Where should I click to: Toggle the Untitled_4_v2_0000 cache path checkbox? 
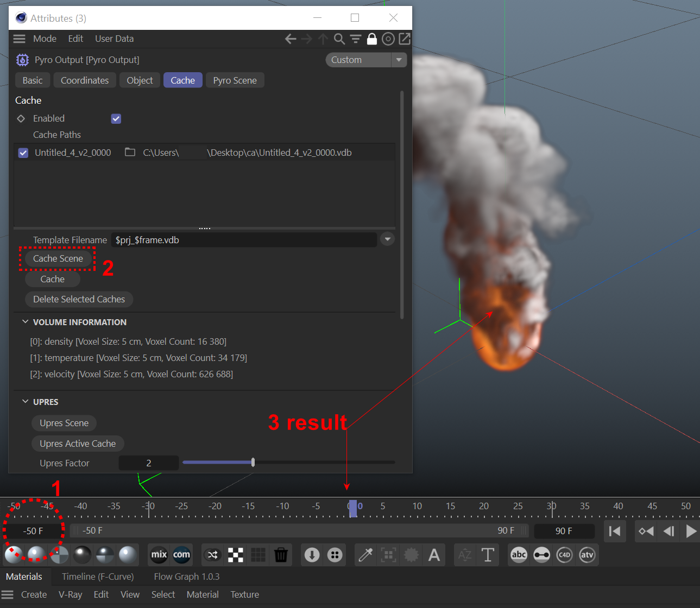pyautogui.click(x=23, y=153)
